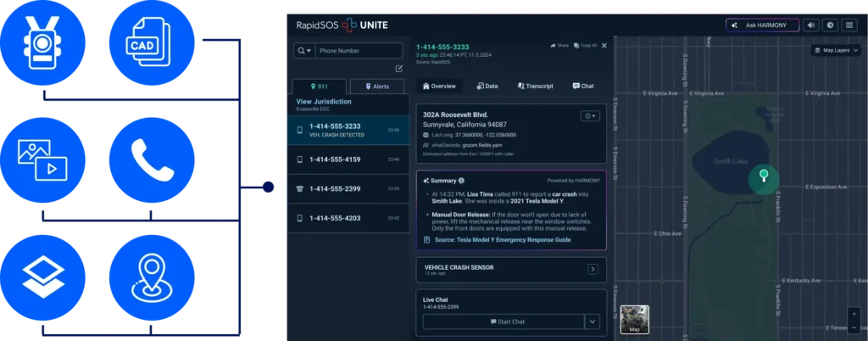Screen dimensions: 868x341
Task: Open the Overview tab
Action: [x=439, y=86]
